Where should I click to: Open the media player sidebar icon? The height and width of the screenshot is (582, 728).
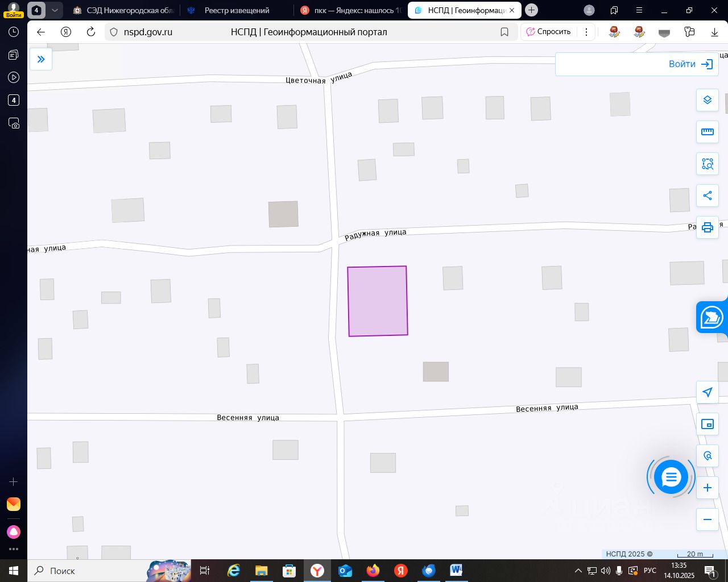click(14, 77)
